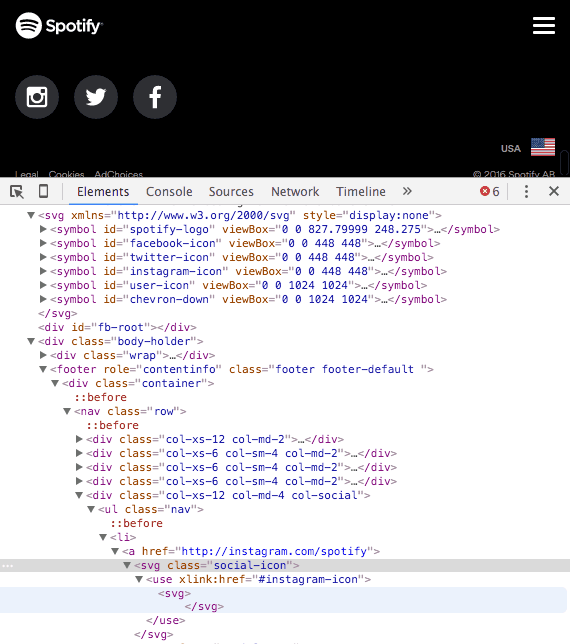Switch to the Elements tab
570x644 pixels.
103,192
